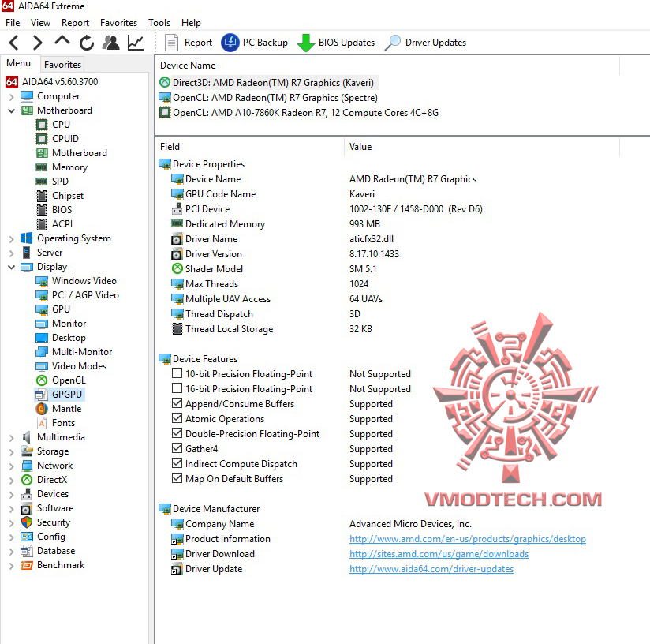Image resolution: width=650 pixels, height=644 pixels.
Task: Expand the DirectX tree node
Action: (12, 481)
